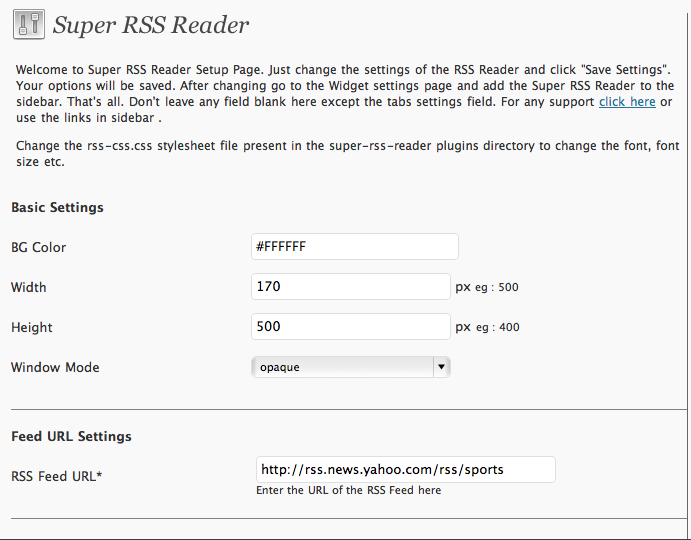Click the "Change the rss-css.css stylesheet" paragraph
The width and height of the screenshot is (691, 540).
(x=348, y=153)
